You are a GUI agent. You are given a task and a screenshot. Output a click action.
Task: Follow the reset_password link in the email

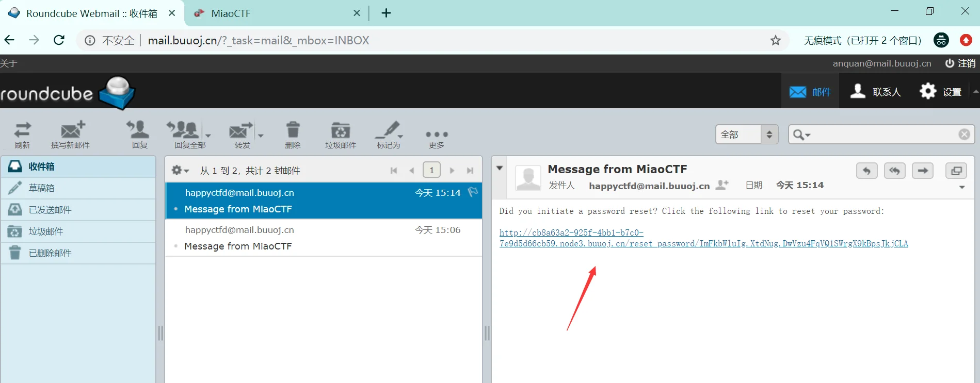(703, 238)
